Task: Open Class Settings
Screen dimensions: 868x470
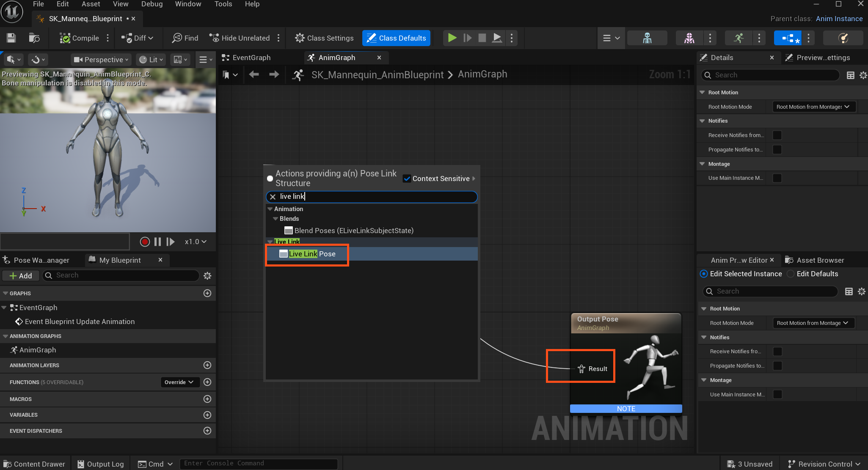Action: (324, 38)
